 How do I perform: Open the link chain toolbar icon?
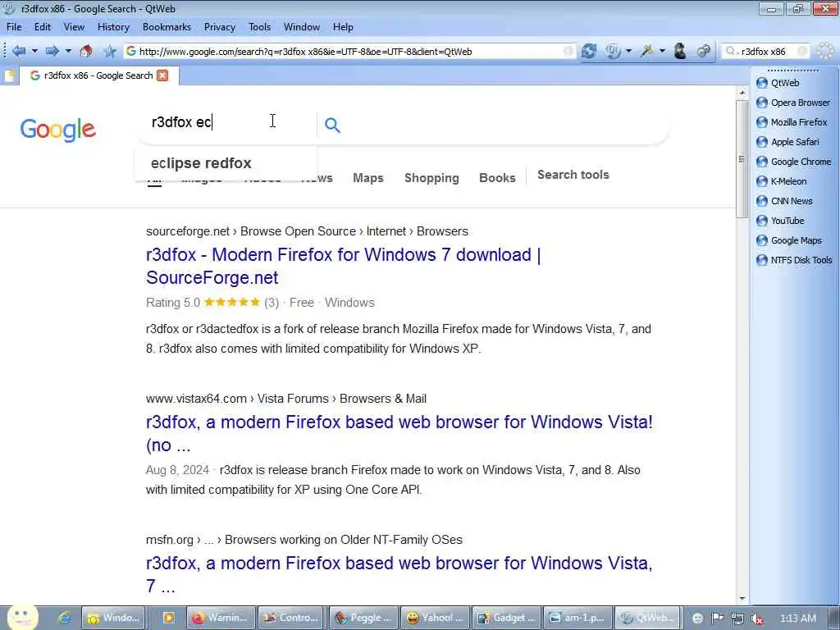pyautogui.click(x=703, y=51)
